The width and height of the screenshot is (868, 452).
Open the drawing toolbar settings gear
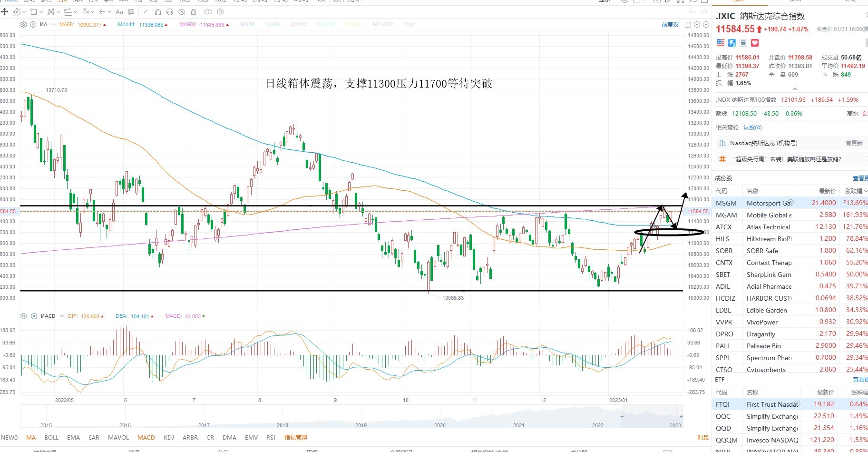pos(220,12)
